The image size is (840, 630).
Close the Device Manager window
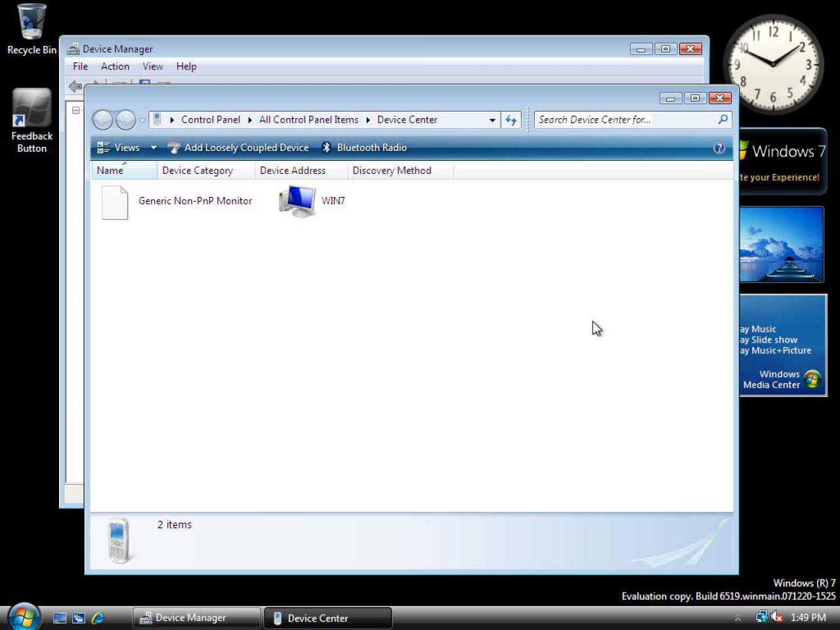point(690,49)
